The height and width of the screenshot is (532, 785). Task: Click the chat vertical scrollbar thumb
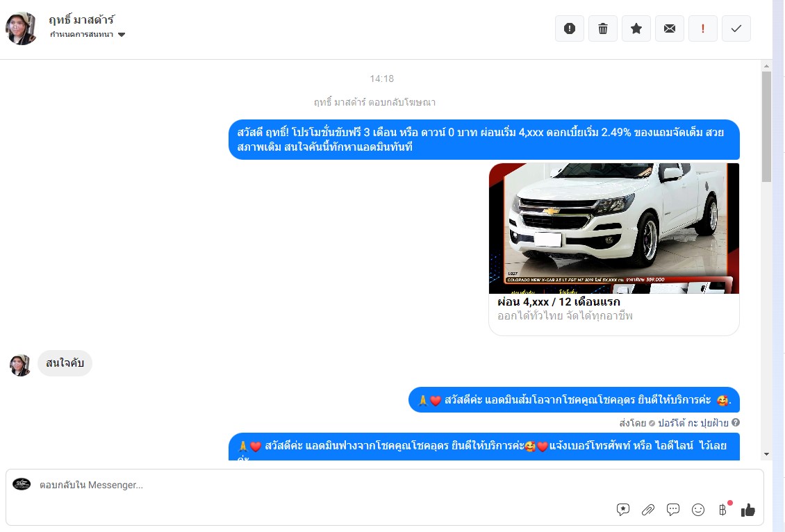coord(766,126)
